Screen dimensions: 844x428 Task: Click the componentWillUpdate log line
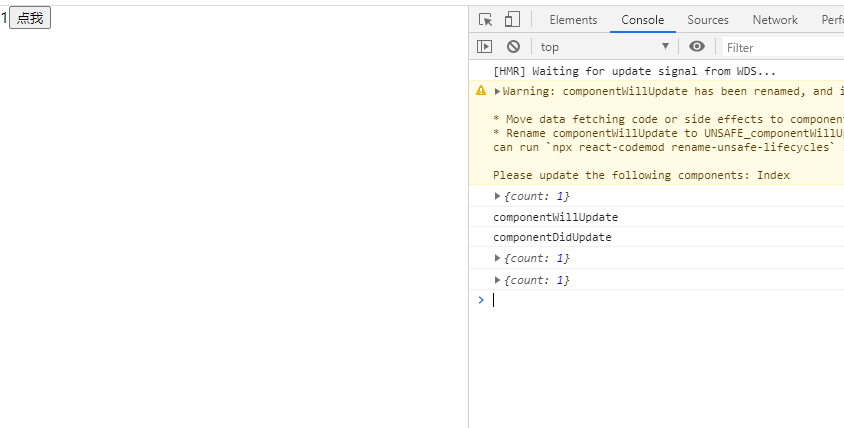coord(556,217)
